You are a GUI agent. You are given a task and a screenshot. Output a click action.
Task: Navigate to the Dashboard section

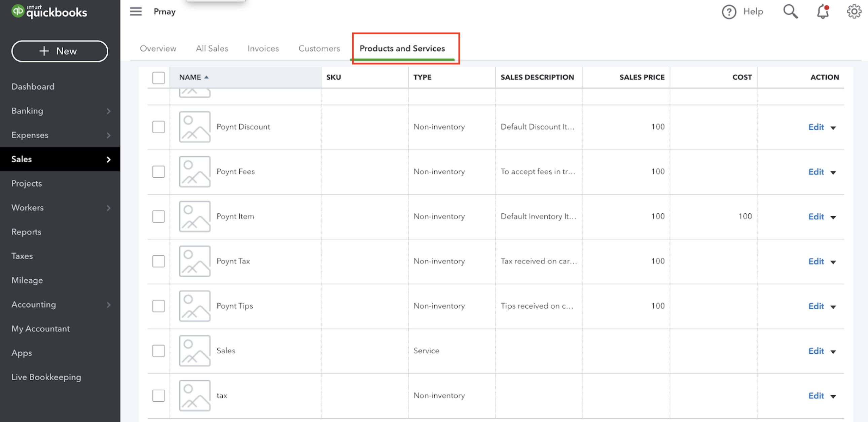[x=33, y=86]
